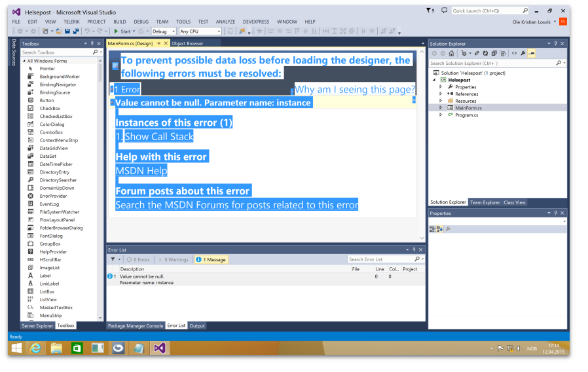The width and height of the screenshot is (588, 372).
Task: Open Internet Explorer from the taskbar
Action: tap(35, 348)
